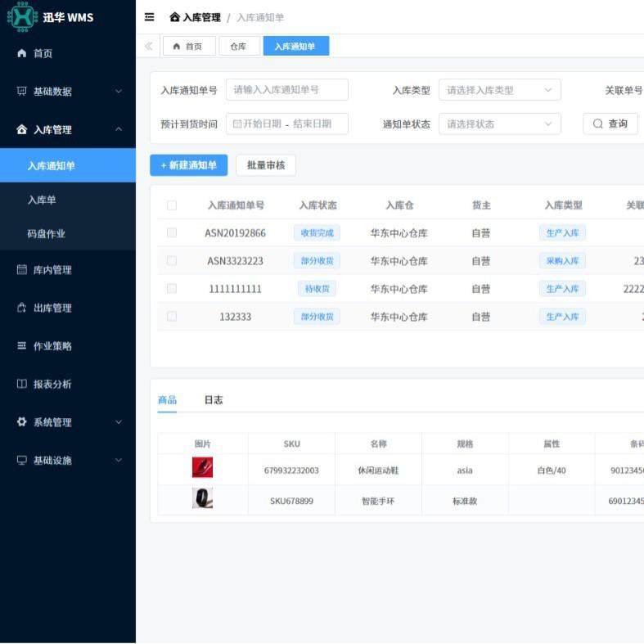Open the 入库类型 dropdown
This screenshot has width=644, height=644.
pos(499,90)
